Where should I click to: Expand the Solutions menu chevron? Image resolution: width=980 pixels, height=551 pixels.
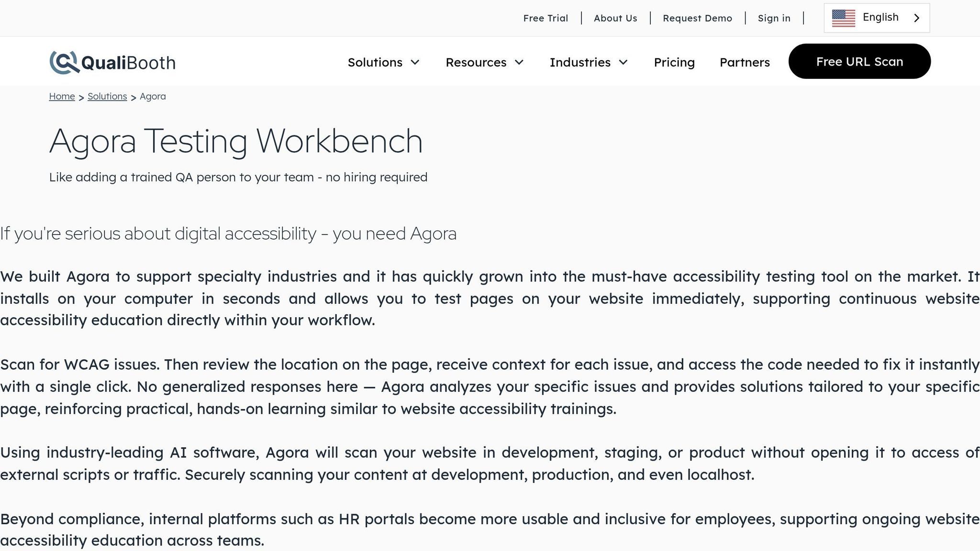click(x=415, y=62)
